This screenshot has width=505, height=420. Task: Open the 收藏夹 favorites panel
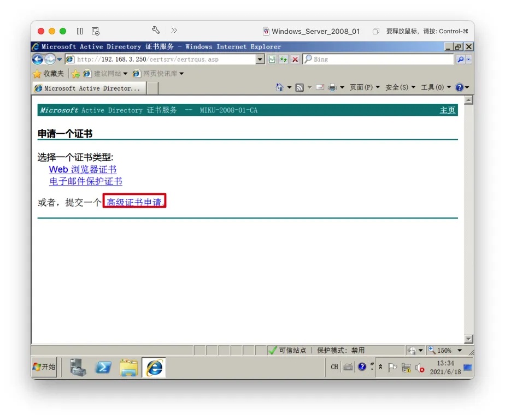pyautogui.click(x=48, y=74)
